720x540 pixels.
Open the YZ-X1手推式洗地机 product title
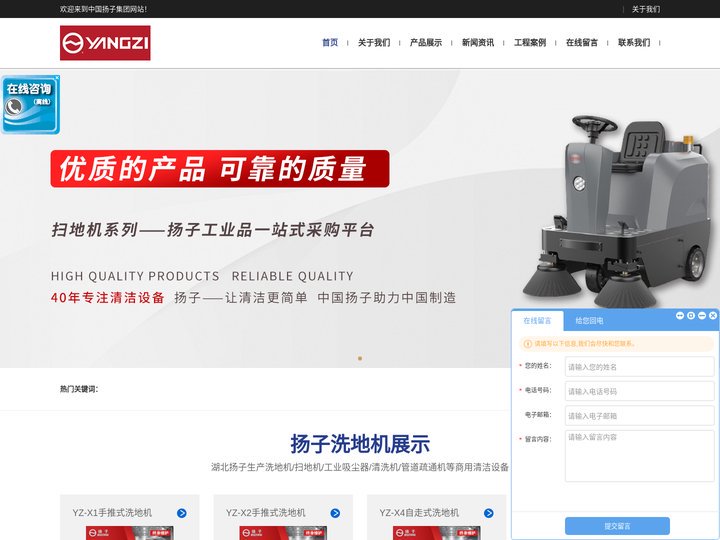point(112,512)
